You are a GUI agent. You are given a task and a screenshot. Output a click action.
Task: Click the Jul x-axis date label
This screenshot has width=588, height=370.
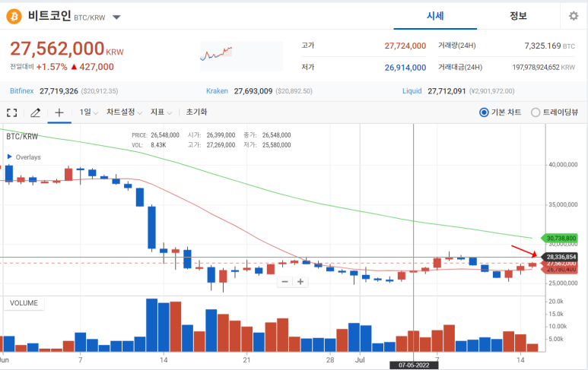pyautogui.click(x=360, y=360)
